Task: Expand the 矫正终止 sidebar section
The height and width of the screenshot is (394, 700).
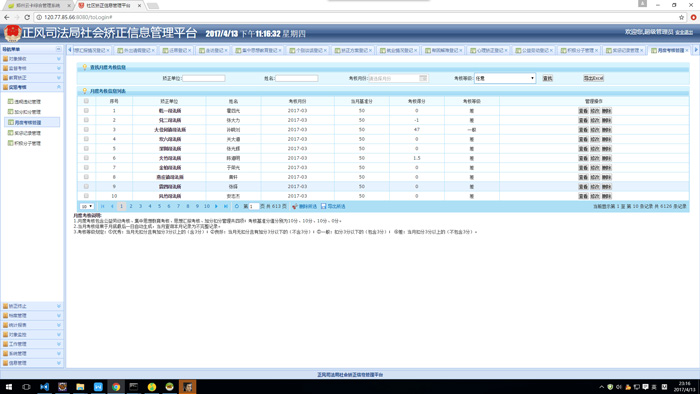Action: pyautogui.click(x=32, y=306)
